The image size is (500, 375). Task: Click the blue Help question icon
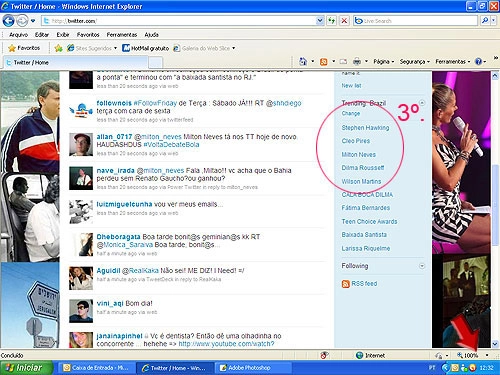(478, 62)
